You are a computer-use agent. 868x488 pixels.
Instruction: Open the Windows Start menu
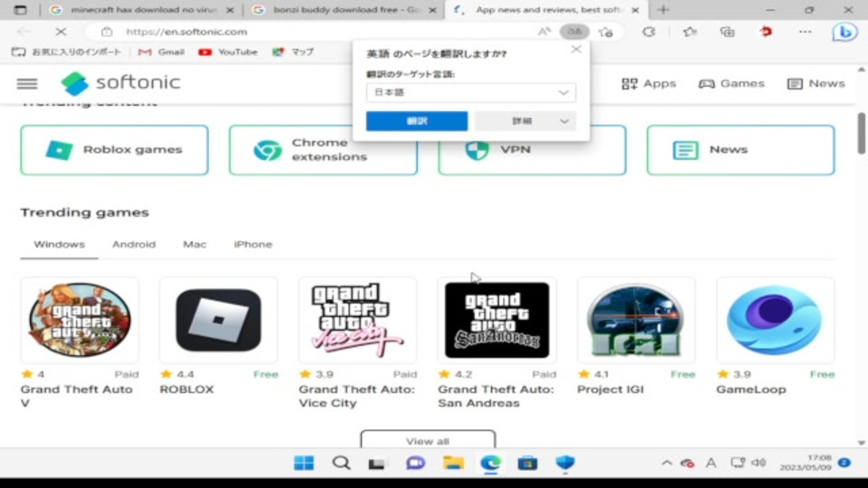point(304,463)
